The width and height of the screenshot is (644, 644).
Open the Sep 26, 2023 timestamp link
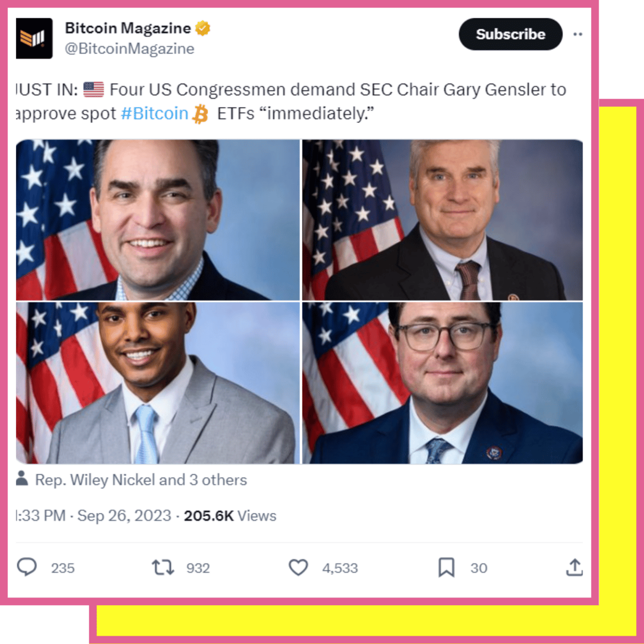click(x=124, y=515)
